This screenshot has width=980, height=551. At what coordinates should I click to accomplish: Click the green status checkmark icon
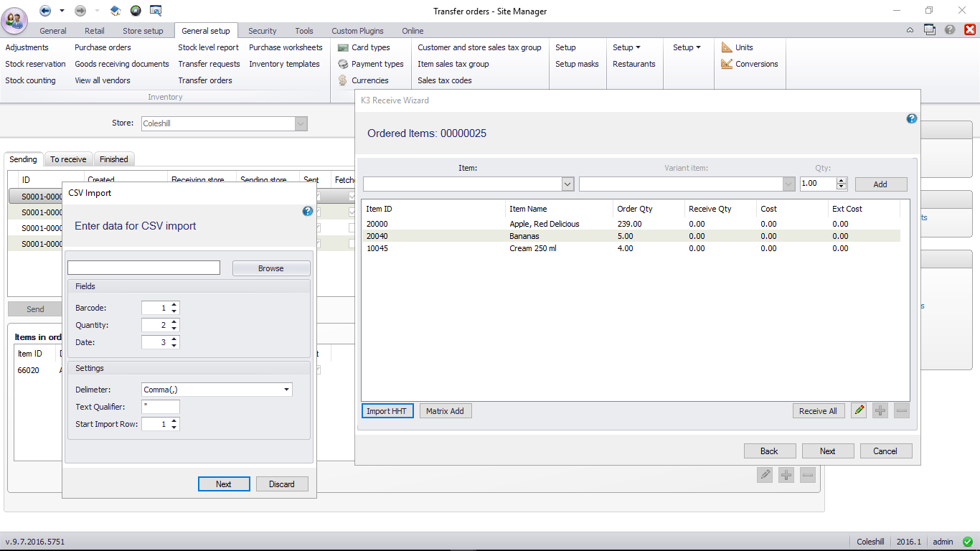coord(968,542)
